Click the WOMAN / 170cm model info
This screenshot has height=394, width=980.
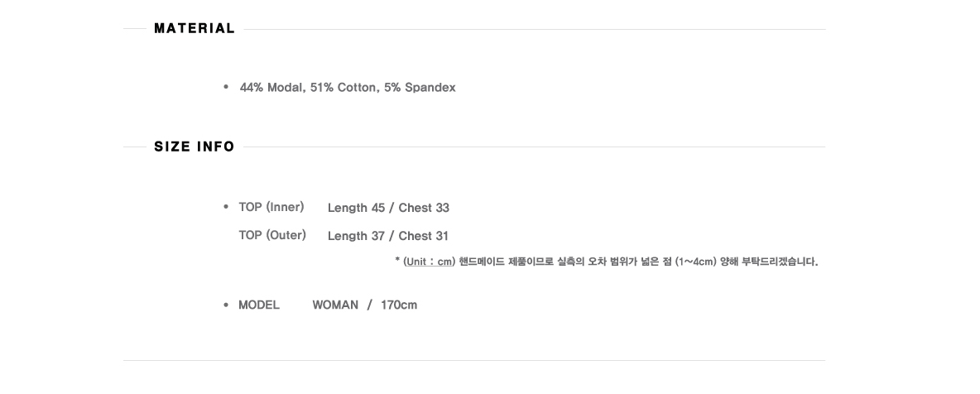click(364, 305)
